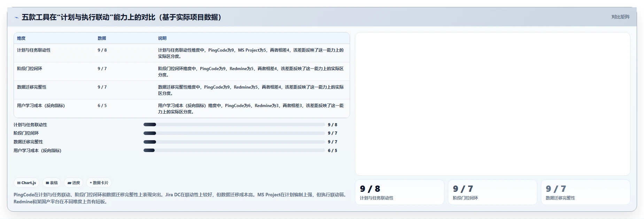Click the 9 / 7 value after 数据迁移完整性 bar

333,142
